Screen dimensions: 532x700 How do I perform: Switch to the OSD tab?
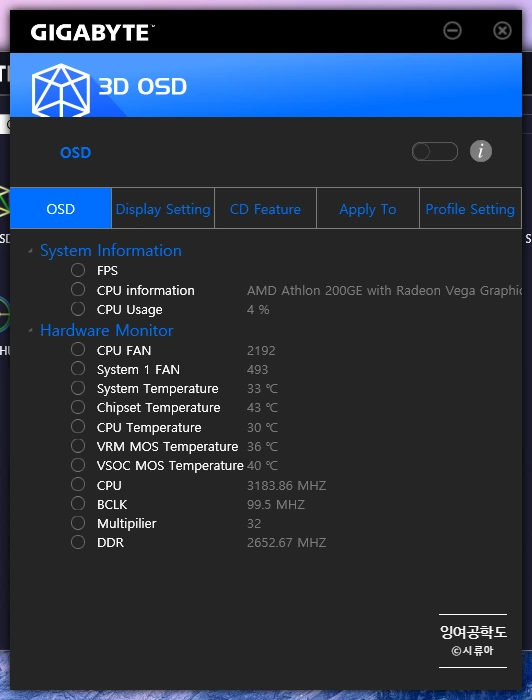point(61,208)
